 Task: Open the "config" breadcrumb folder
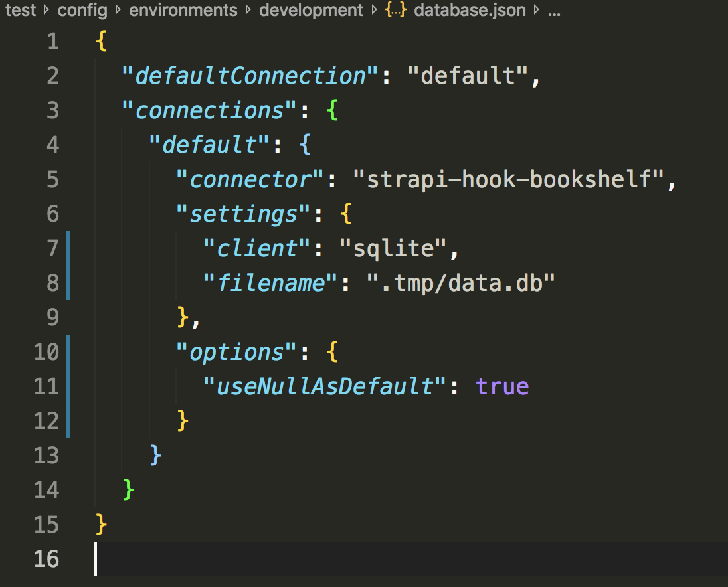[x=82, y=10]
